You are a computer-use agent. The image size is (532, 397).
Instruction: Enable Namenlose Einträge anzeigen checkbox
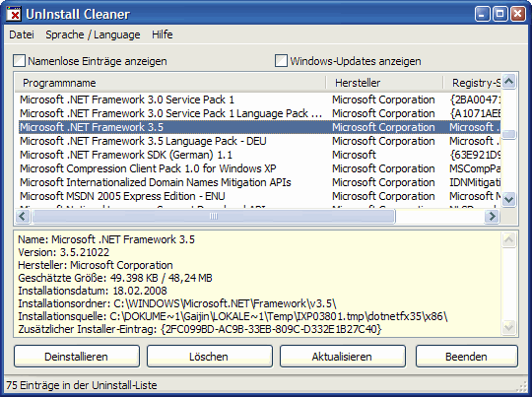coord(19,61)
